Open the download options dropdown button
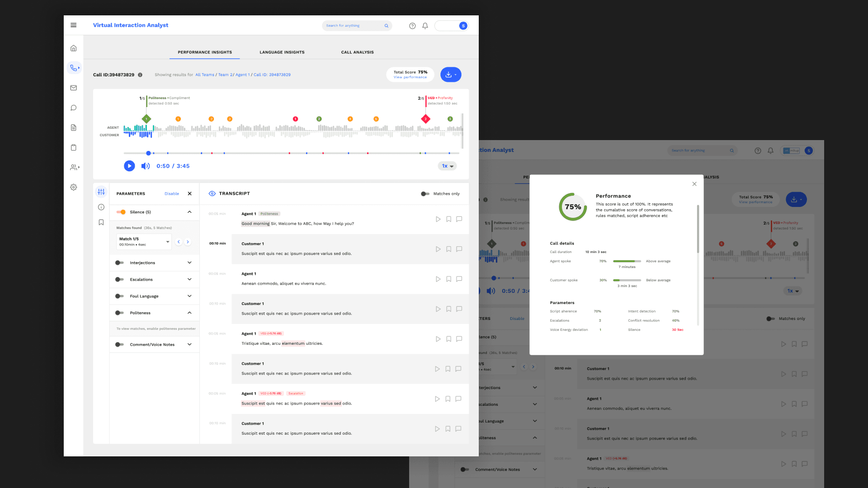This screenshot has height=488, width=868. pos(451,75)
